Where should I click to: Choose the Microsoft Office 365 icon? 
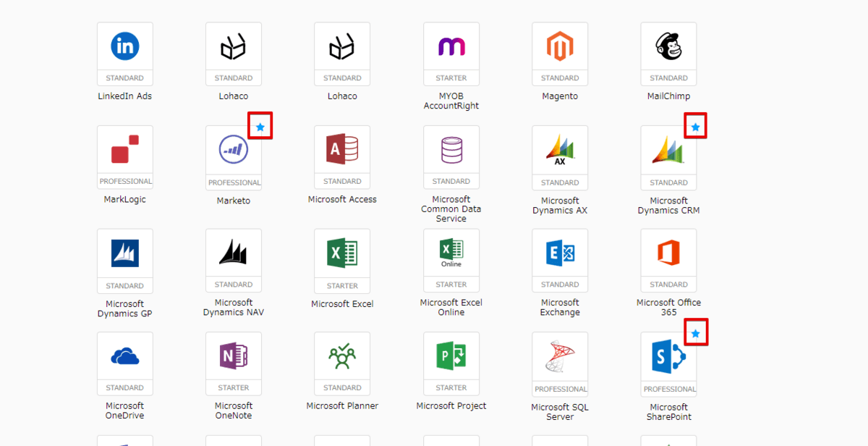point(668,253)
